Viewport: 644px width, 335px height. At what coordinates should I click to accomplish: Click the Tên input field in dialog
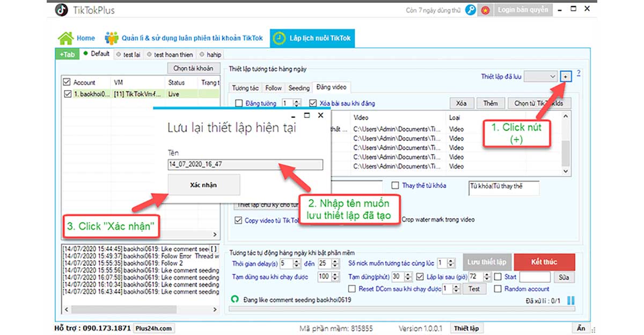[x=245, y=164]
